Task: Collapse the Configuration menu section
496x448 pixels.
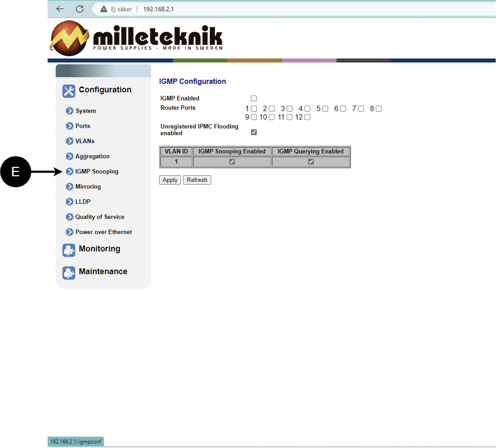Action: pyautogui.click(x=105, y=90)
